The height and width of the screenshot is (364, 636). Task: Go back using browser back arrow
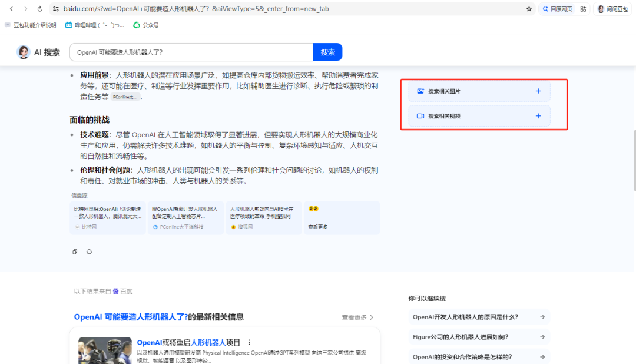tap(11, 8)
